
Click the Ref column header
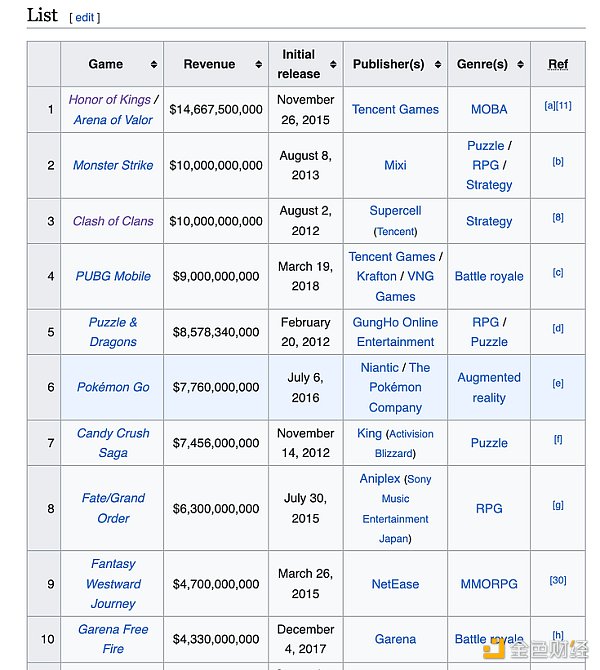tap(558, 65)
